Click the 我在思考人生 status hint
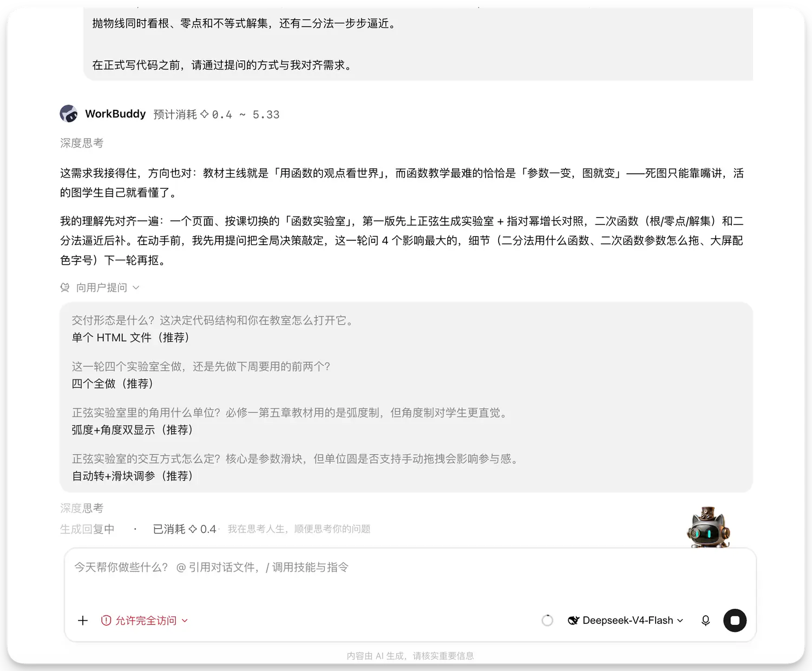This screenshot has width=812, height=671. 299,529
